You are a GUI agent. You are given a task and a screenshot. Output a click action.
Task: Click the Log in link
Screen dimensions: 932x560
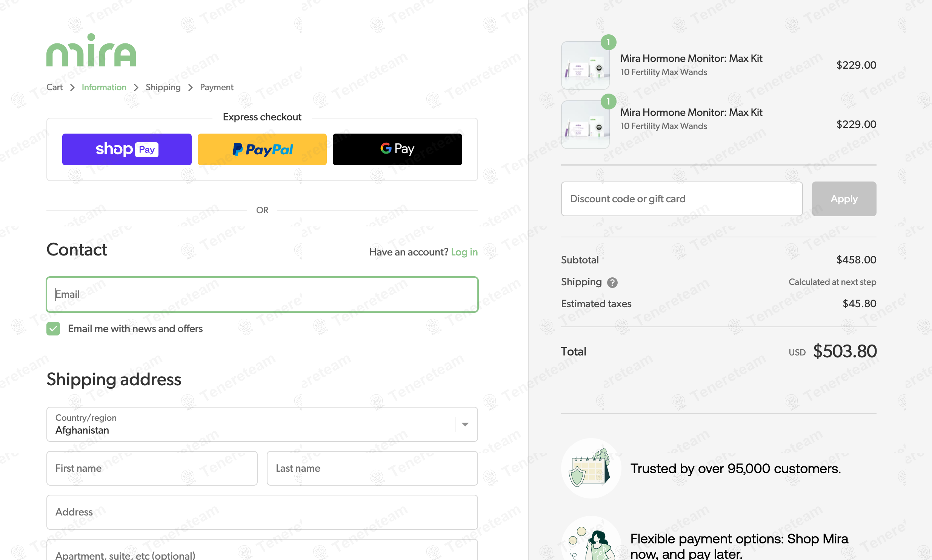coord(464,252)
